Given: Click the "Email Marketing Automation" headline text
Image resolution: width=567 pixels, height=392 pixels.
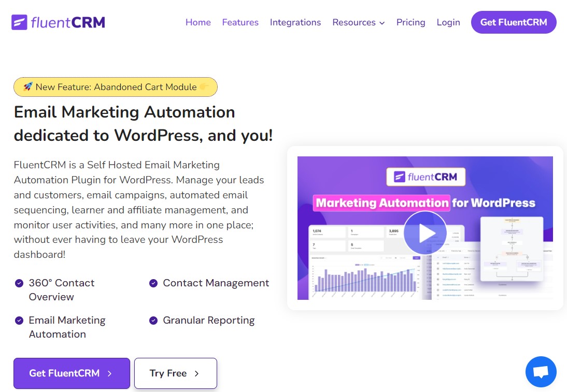Looking at the screenshot, I should pos(124,112).
